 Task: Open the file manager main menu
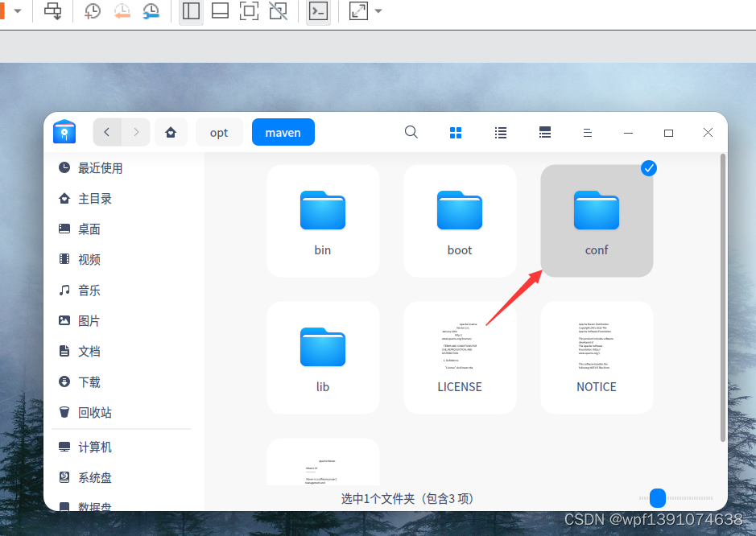coord(587,133)
